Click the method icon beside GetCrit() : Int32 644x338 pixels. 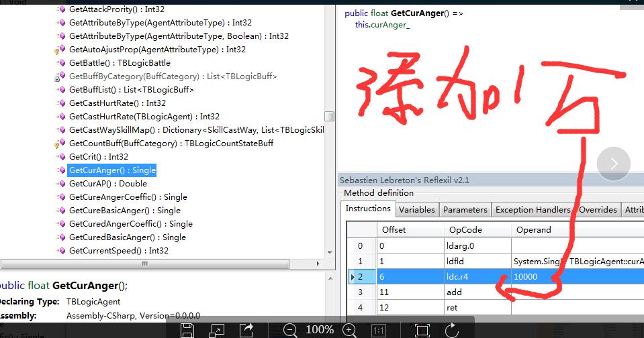coord(62,157)
